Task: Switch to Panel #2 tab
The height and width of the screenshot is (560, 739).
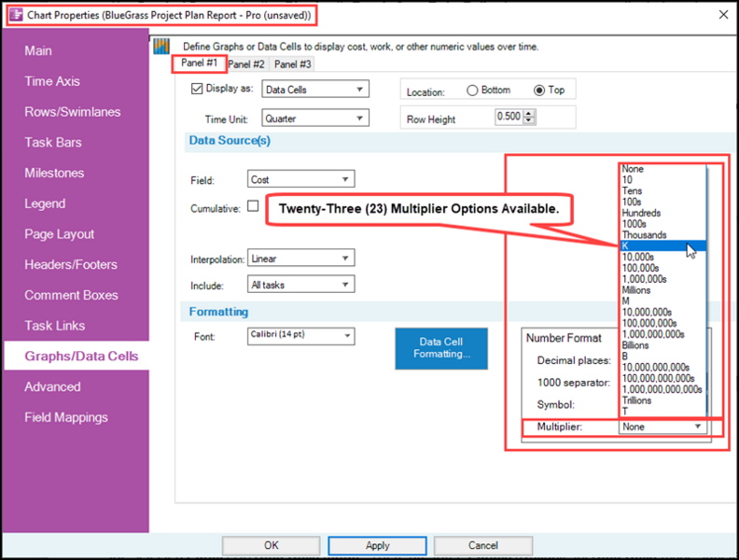Action: click(x=246, y=64)
